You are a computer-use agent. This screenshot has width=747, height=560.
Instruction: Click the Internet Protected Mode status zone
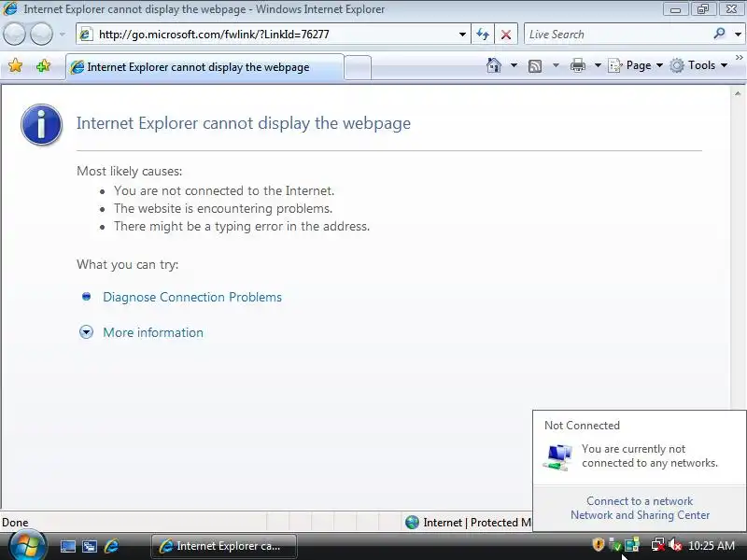click(x=468, y=523)
